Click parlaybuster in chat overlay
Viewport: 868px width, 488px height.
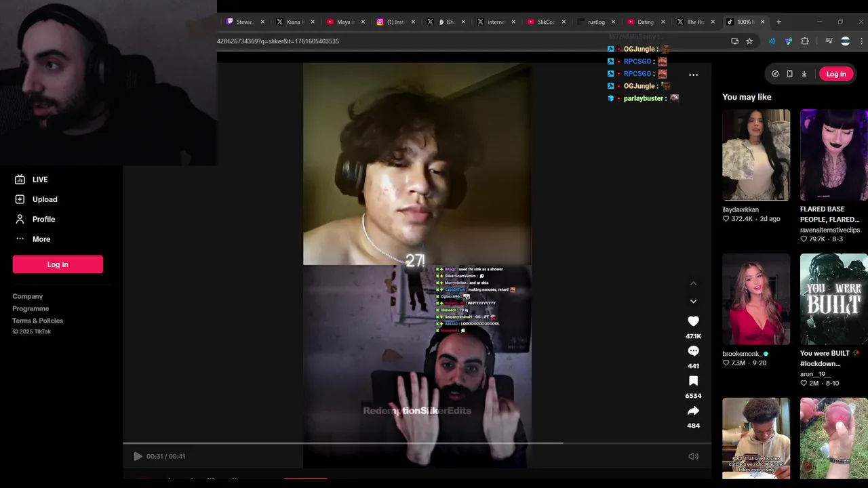coord(644,98)
